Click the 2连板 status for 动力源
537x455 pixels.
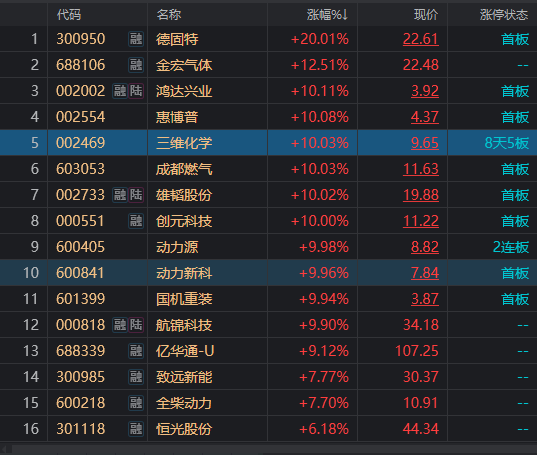pyautogui.click(x=511, y=247)
